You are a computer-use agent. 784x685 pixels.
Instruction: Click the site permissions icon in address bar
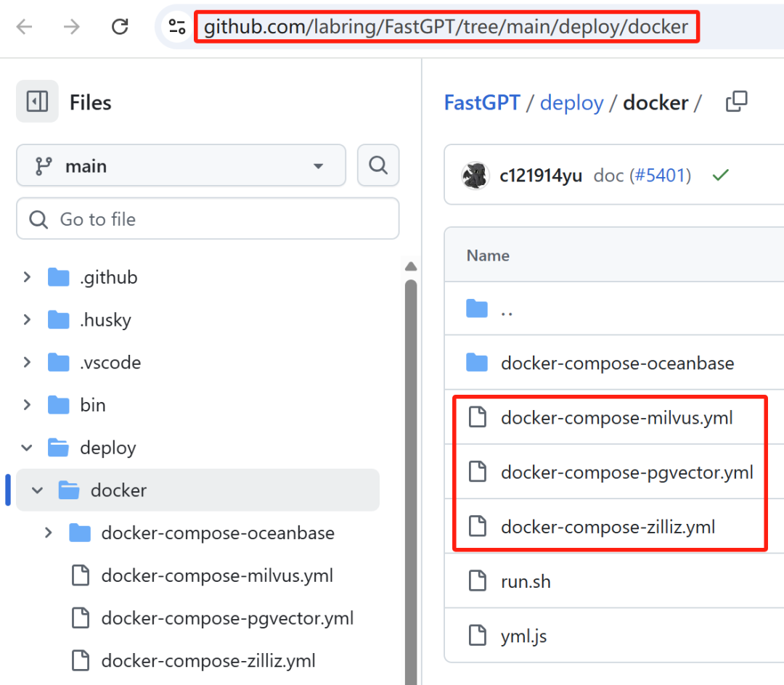(176, 26)
